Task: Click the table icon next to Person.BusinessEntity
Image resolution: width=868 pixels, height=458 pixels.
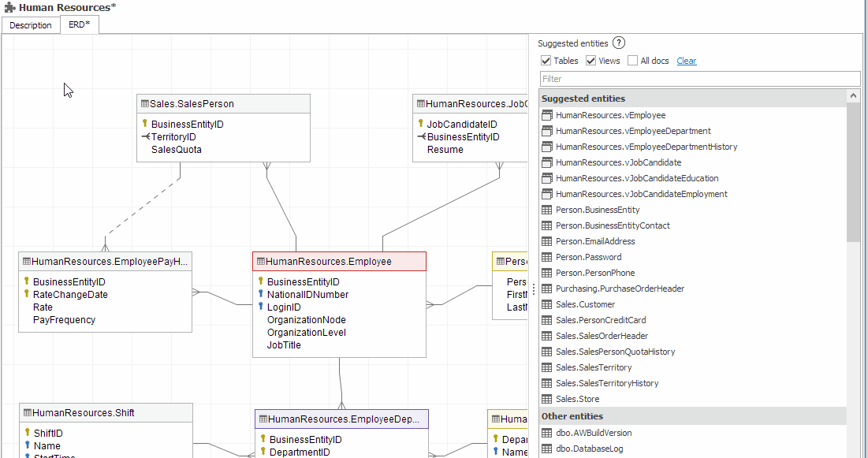Action: click(x=547, y=210)
